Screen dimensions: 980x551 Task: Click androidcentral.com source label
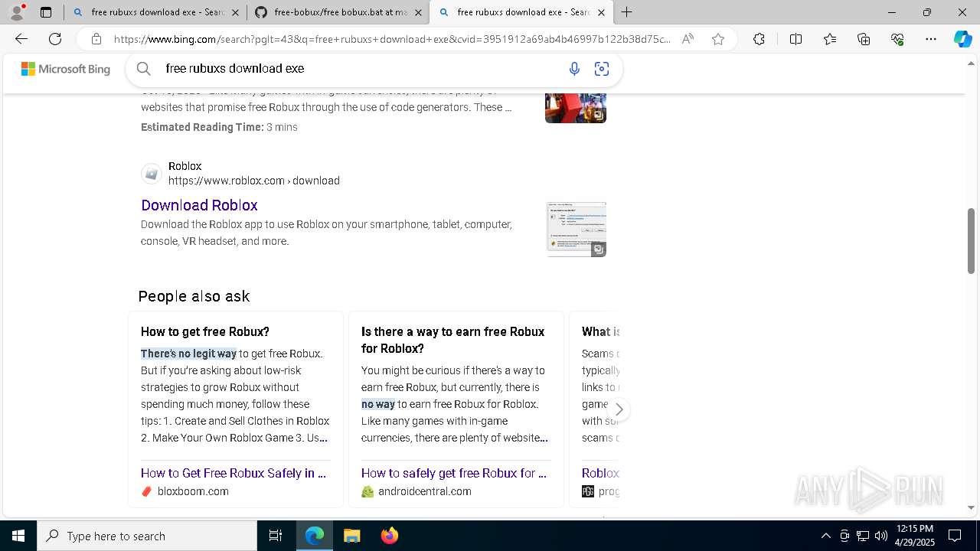tap(425, 491)
